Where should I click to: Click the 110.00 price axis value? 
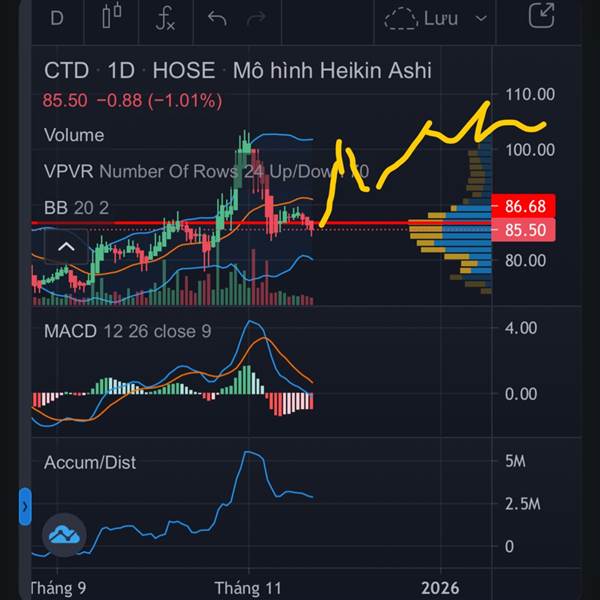(x=530, y=95)
